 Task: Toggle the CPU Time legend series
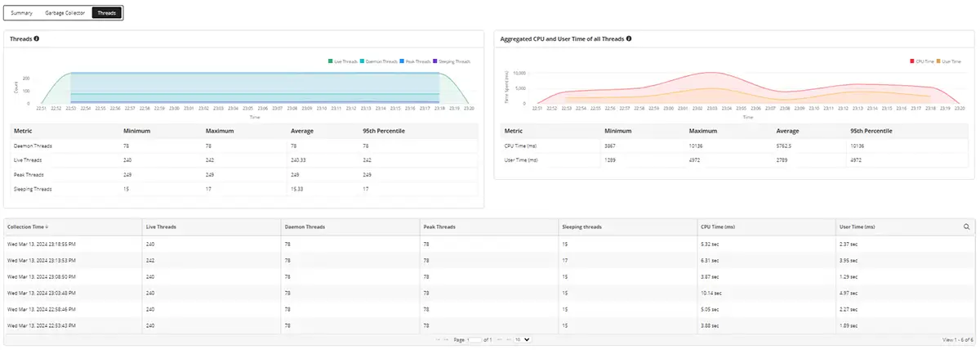[x=924, y=61]
